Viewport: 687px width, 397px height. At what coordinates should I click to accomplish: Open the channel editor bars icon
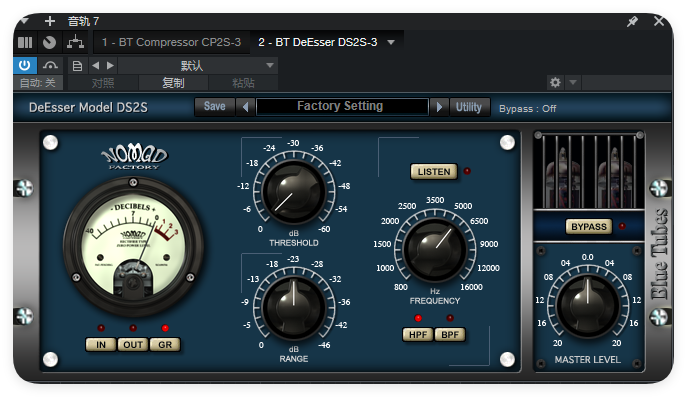25,43
